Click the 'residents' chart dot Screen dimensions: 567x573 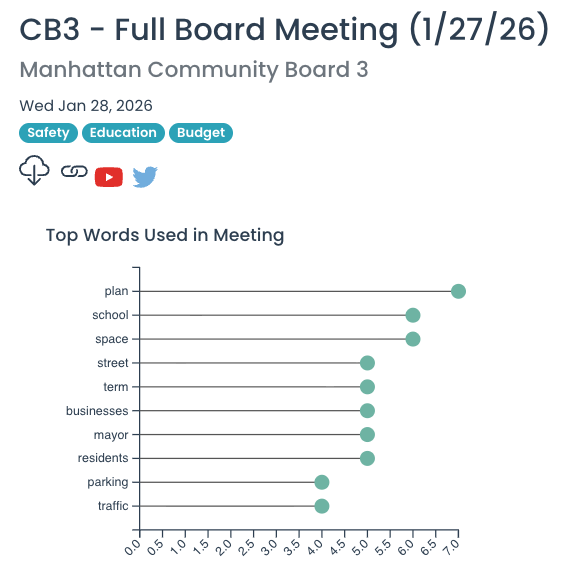367,458
